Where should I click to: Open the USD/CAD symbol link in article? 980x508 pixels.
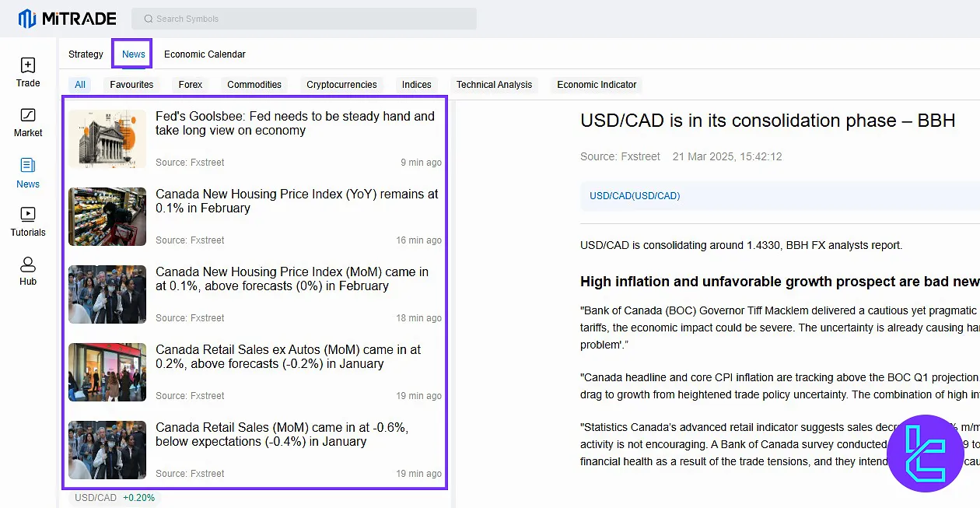(635, 196)
